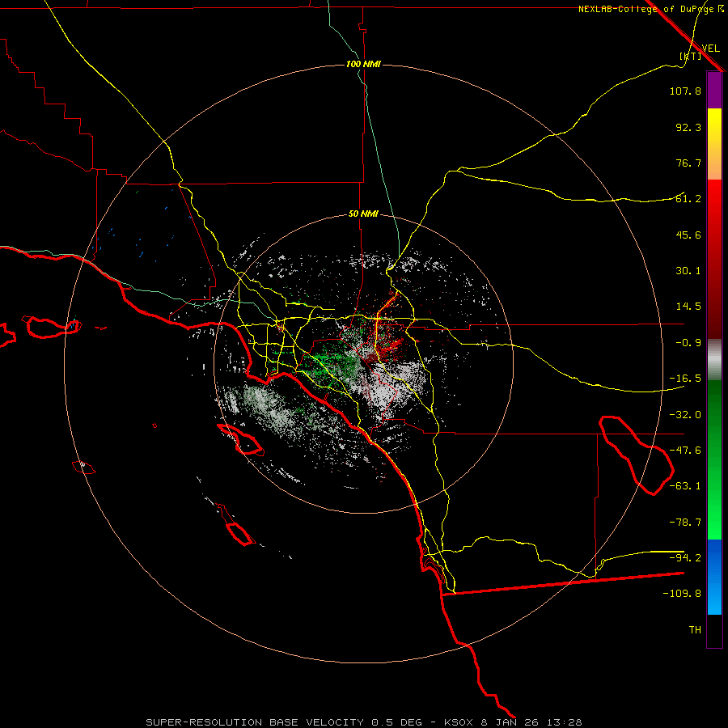Click the Santa Catalina Island outline
Viewport: 728px width, 728px height.
240,439
